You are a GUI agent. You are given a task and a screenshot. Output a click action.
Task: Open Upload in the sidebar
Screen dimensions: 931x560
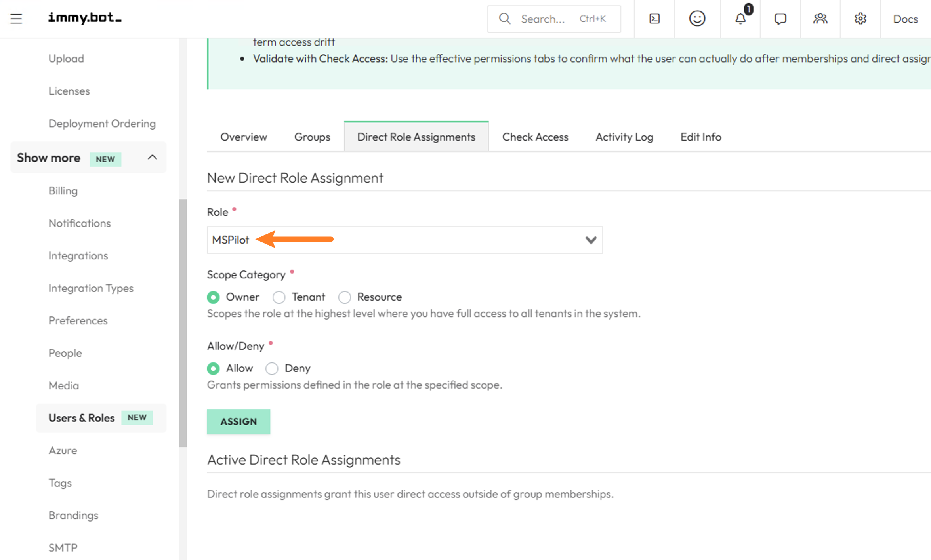66,59
